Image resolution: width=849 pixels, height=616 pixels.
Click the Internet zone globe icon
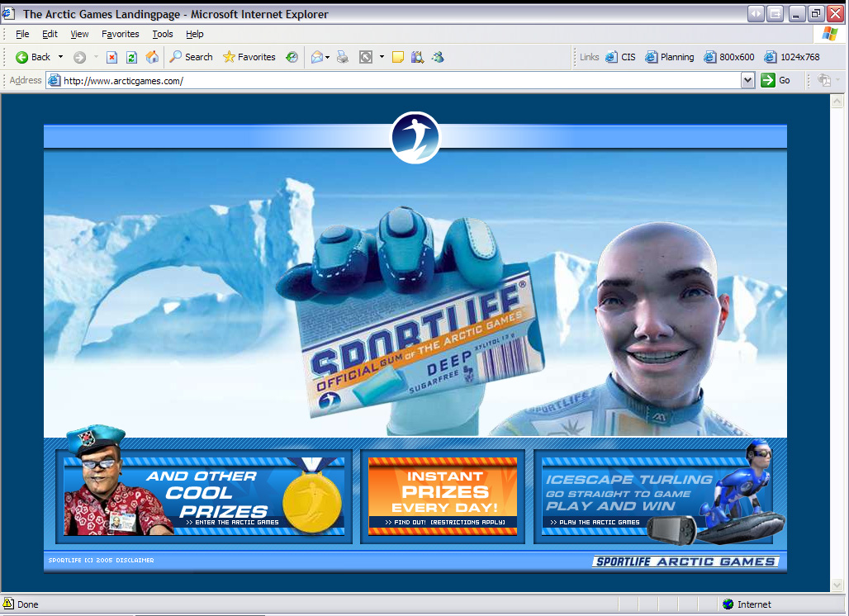click(x=728, y=604)
